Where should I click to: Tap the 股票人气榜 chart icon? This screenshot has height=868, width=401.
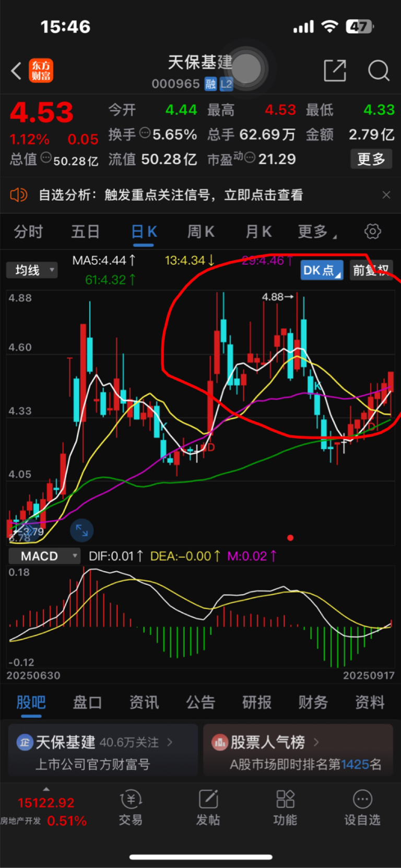[220, 742]
